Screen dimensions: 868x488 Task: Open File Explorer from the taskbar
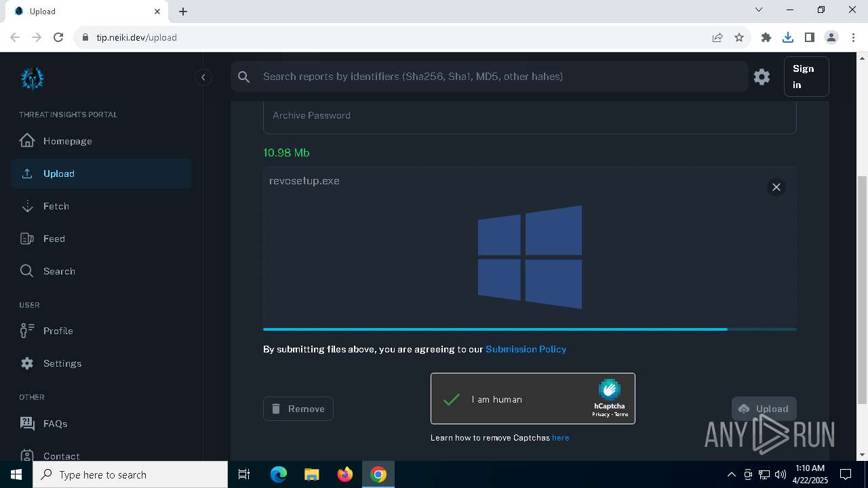tap(311, 474)
